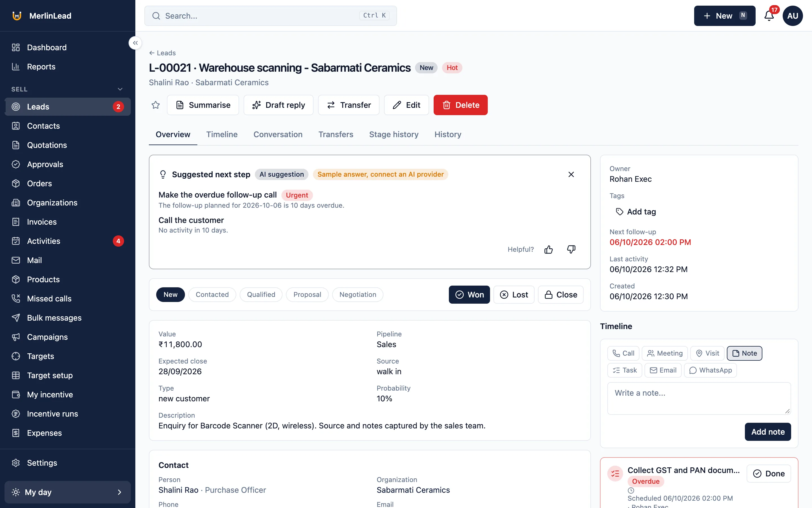This screenshot has width=812, height=508.
Task: Open Bulk messages in the sidebar
Action: point(68,317)
